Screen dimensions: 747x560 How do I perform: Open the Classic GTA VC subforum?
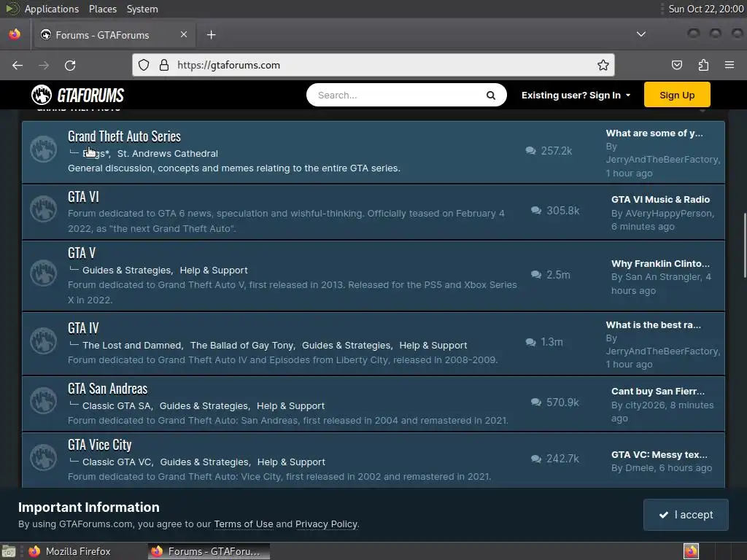(x=117, y=462)
